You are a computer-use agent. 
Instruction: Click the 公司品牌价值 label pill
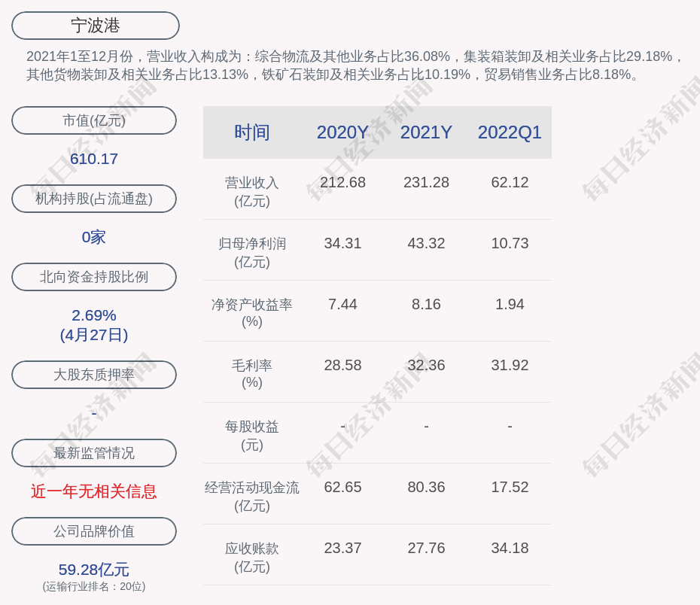94,531
